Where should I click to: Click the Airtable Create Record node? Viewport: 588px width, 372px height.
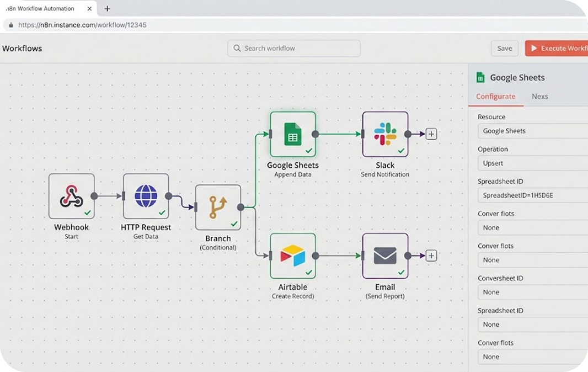click(292, 256)
